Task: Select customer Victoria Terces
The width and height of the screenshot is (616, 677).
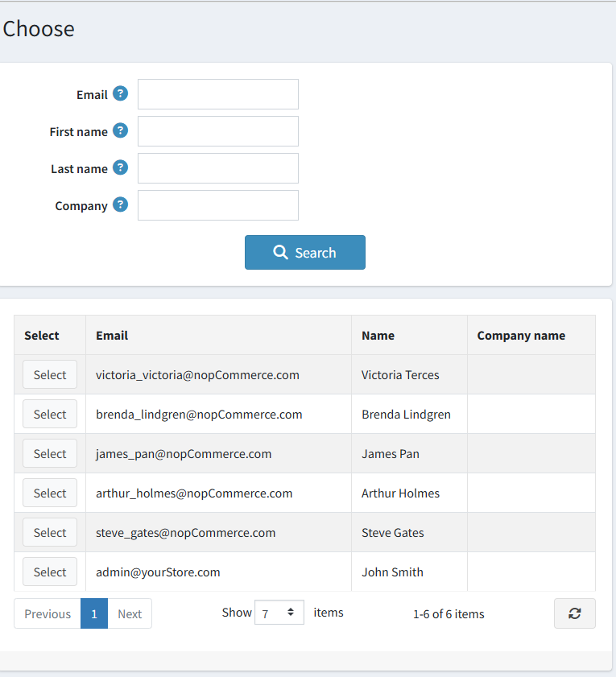Action: click(x=50, y=375)
